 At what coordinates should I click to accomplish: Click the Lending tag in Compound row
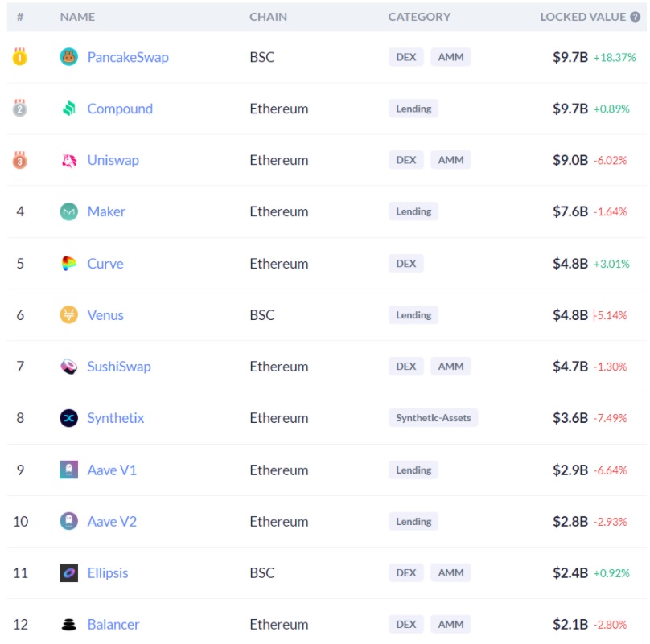coord(413,109)
